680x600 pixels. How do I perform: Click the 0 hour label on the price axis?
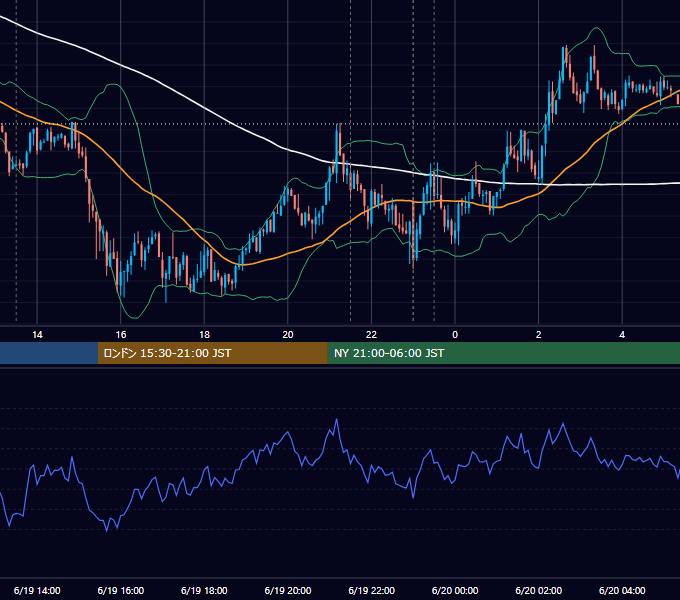(x=455, y=335)
